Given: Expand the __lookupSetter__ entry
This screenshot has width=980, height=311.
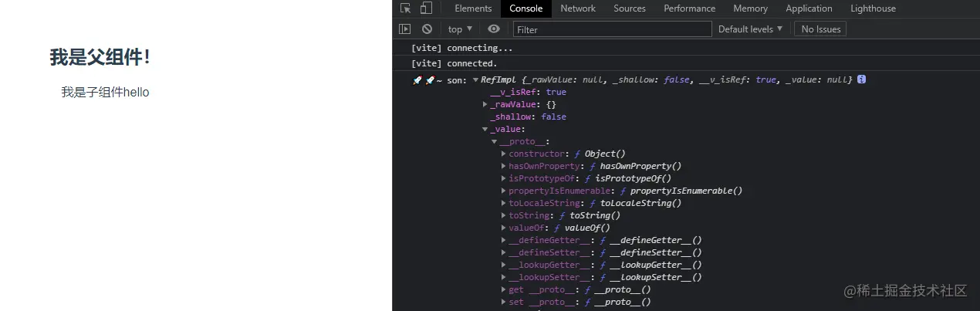Looking at the screenshot, I should tap(504, 277).
